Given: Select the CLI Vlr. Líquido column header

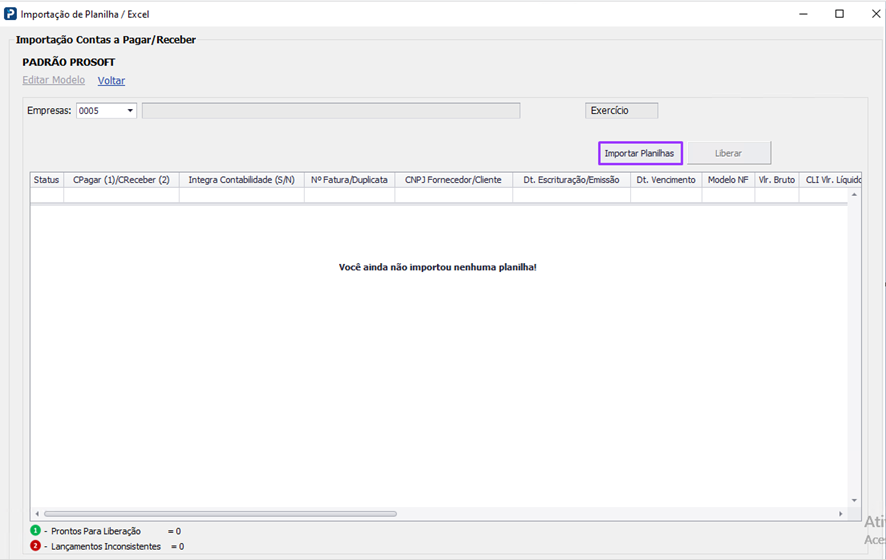Looking at the screenshot, I should [831, 180].
